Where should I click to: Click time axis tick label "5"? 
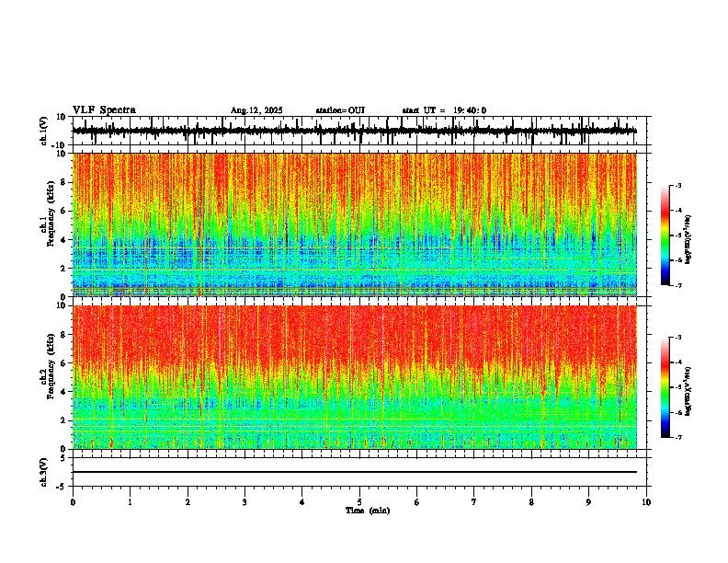click(x=359, y=502)
